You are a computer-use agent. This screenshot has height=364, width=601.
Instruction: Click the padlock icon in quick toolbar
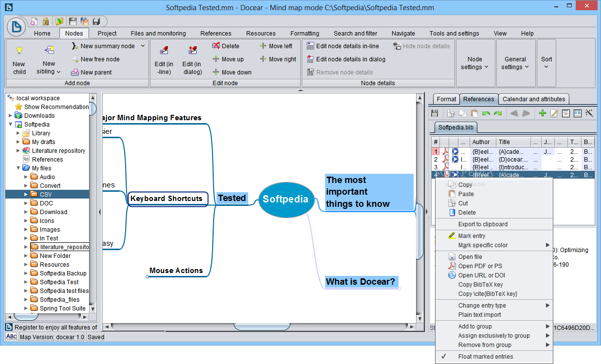click(x=46, y=21)
